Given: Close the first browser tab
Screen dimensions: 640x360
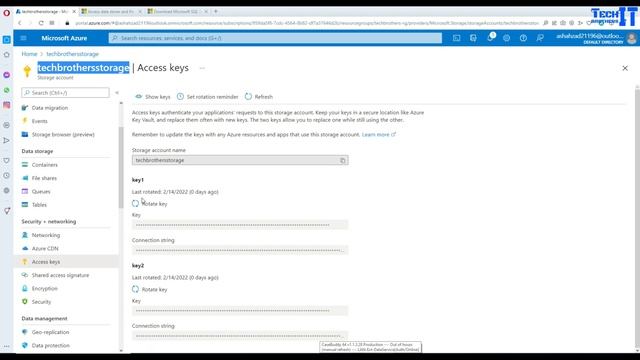Looking at the screenshot, I should click(x=74, y=11).
